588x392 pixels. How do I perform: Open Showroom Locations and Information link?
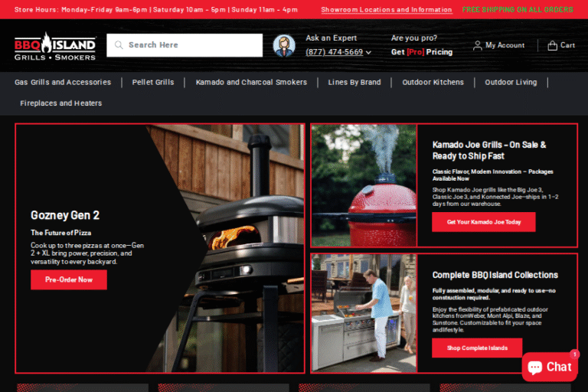tap(386, 10)
